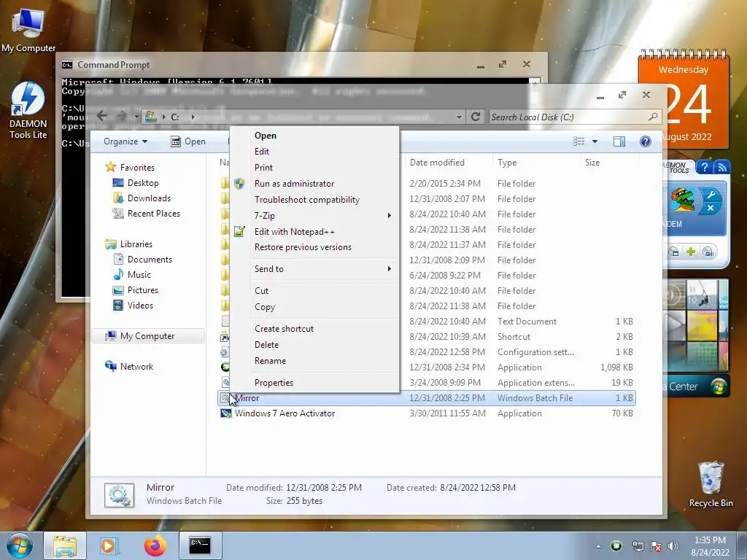Viewport: 747px width, 560px height.
Task: Open recent locations arrow near Forward button
Action: coord(136,117)
